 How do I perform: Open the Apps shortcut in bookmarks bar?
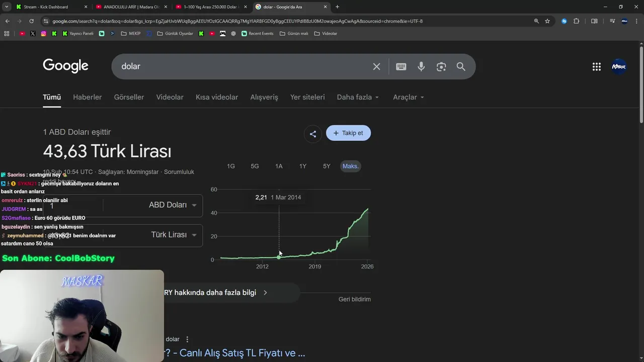click(7, 34)
